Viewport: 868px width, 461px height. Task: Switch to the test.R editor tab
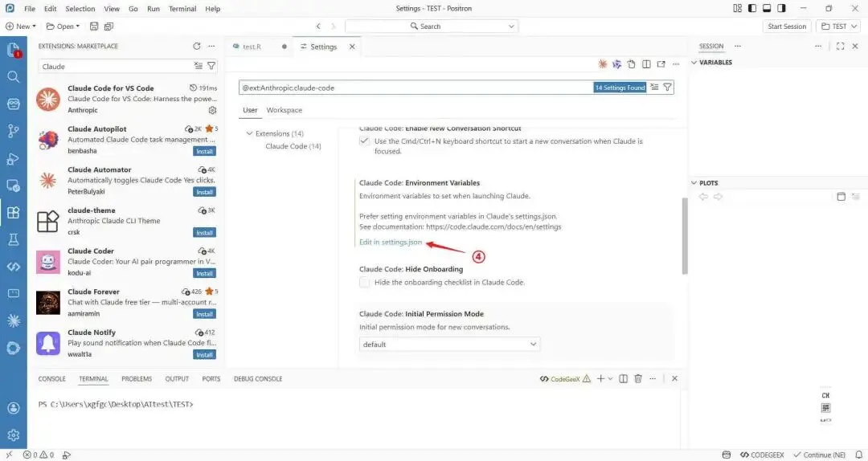(252, 47)
